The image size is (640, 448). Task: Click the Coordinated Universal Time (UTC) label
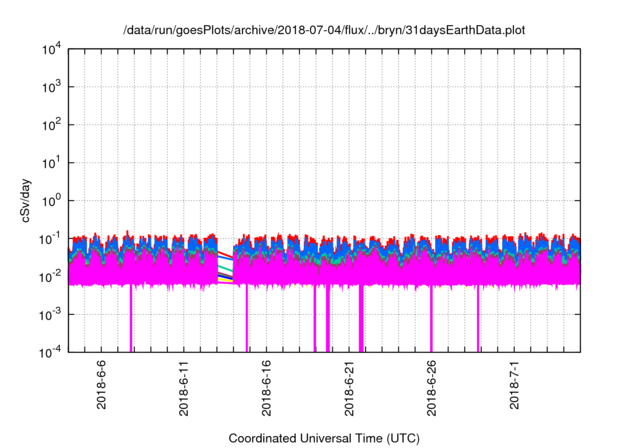[324, 438]
